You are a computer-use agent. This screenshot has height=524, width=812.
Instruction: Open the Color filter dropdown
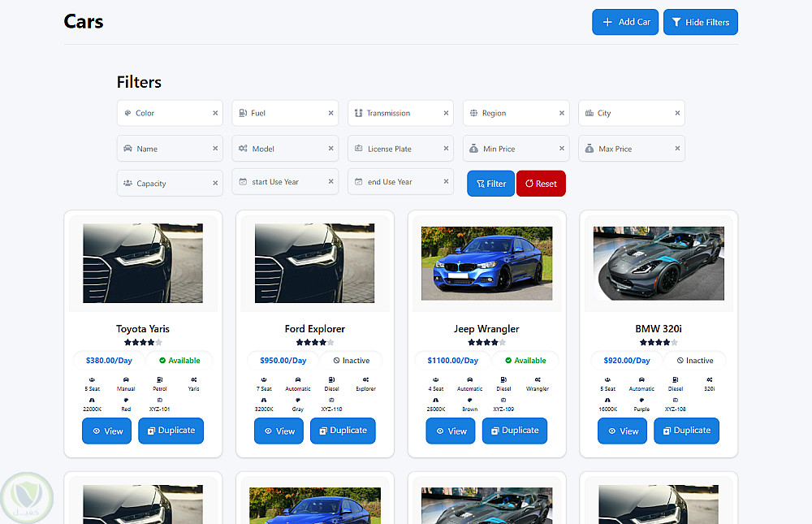[x=170, y=113]
